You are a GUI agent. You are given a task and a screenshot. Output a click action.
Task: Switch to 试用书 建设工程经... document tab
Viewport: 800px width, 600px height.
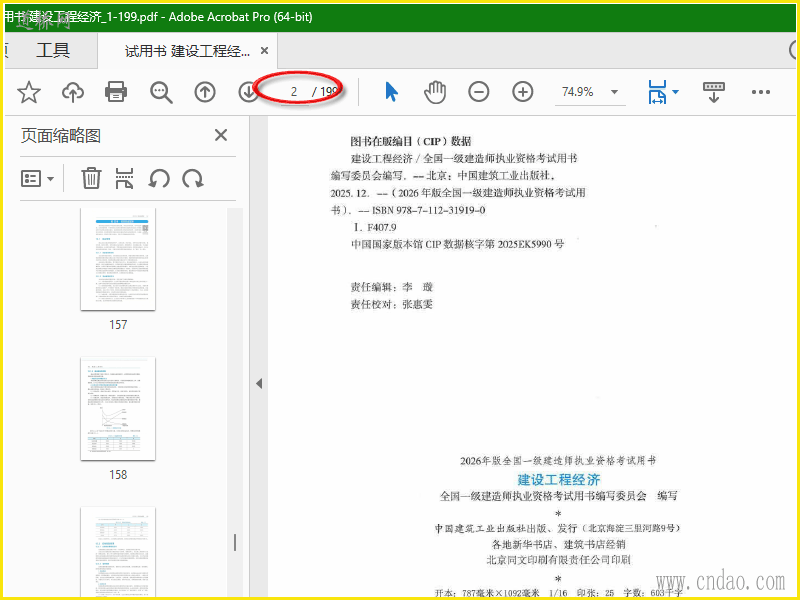[x=187, y=51]
